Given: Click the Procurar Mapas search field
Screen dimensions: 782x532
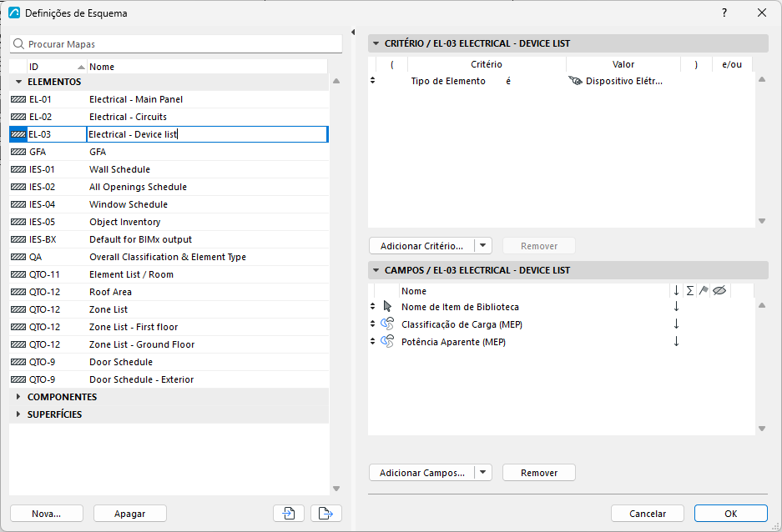Looking at the screenshot, I should pos(176,44).
